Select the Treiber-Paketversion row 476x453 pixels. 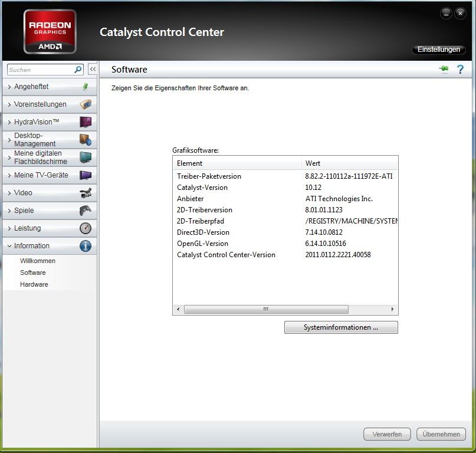click(285, 176)
